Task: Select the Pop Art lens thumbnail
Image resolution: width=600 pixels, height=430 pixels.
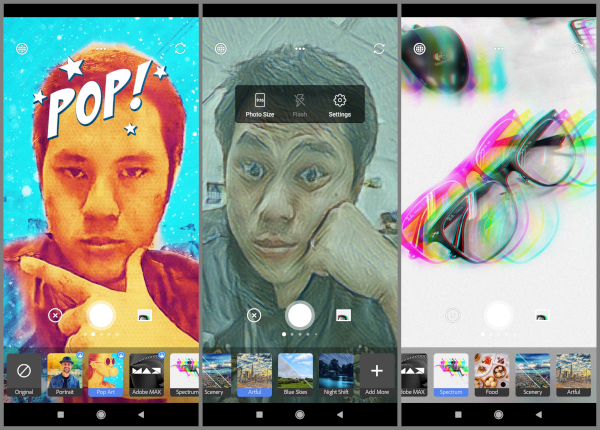Action: (106, 375)
